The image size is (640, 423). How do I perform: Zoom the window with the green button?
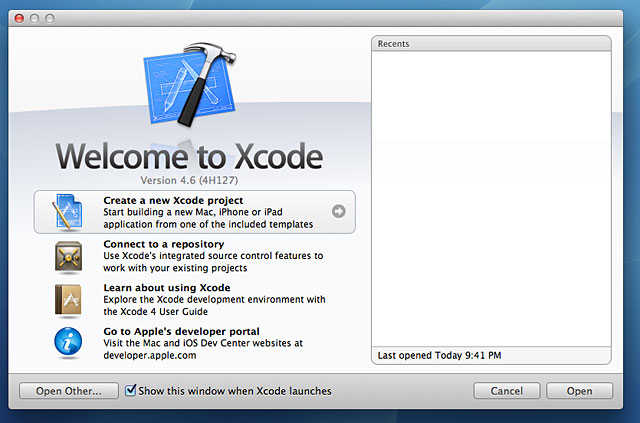(x=50, y=18)
